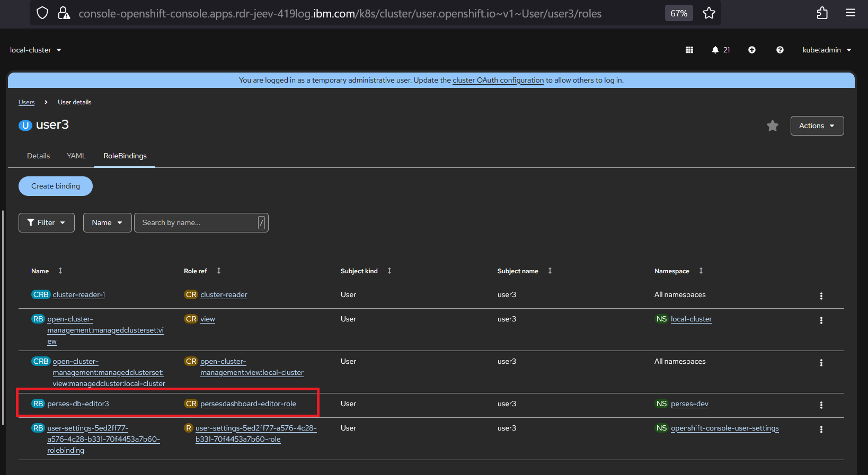This screenshot has width=868, height=475.
Task: Open the application launcher grid icon
Action: pos(689,50)
